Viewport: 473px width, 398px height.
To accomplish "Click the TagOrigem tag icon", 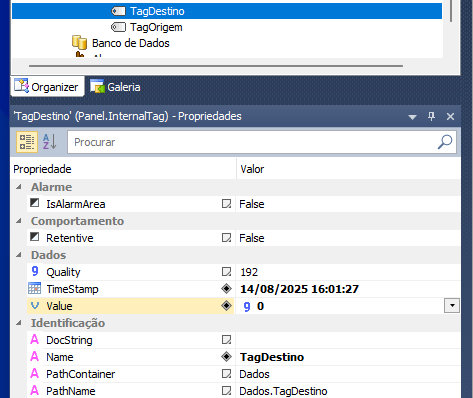I will tap(118, 27).
